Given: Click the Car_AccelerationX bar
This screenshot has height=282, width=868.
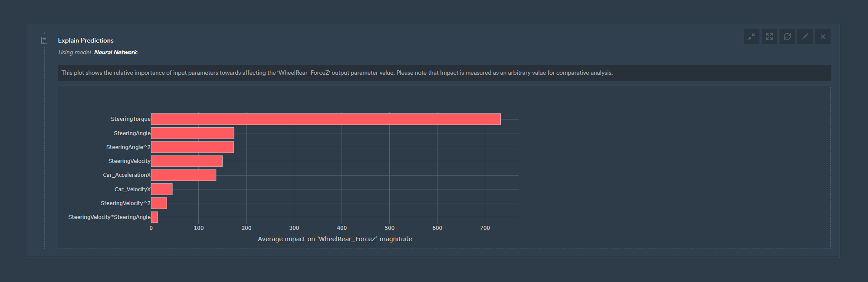Looking at the screenshot, I should [184, 175].
